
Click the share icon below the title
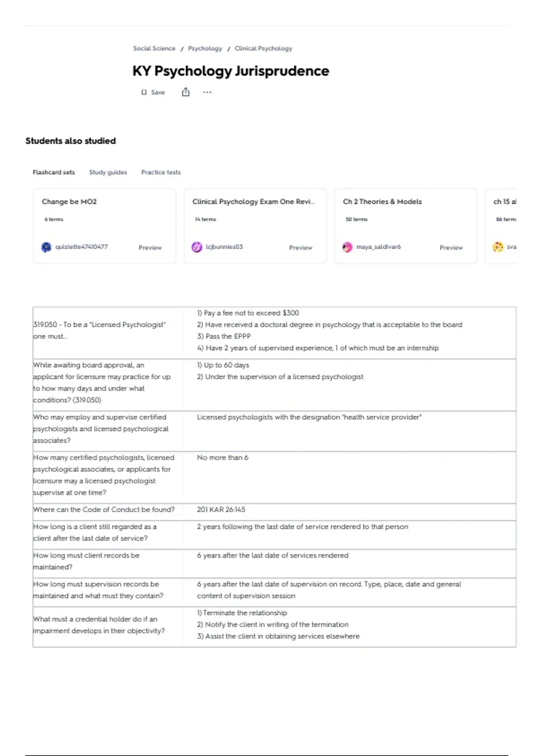186,92
